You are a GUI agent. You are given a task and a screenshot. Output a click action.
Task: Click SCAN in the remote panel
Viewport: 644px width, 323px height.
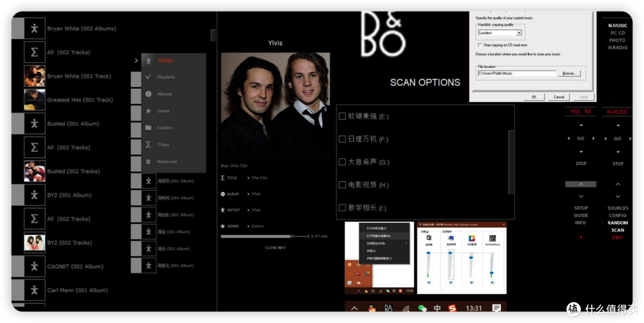[x=618, y=230]
